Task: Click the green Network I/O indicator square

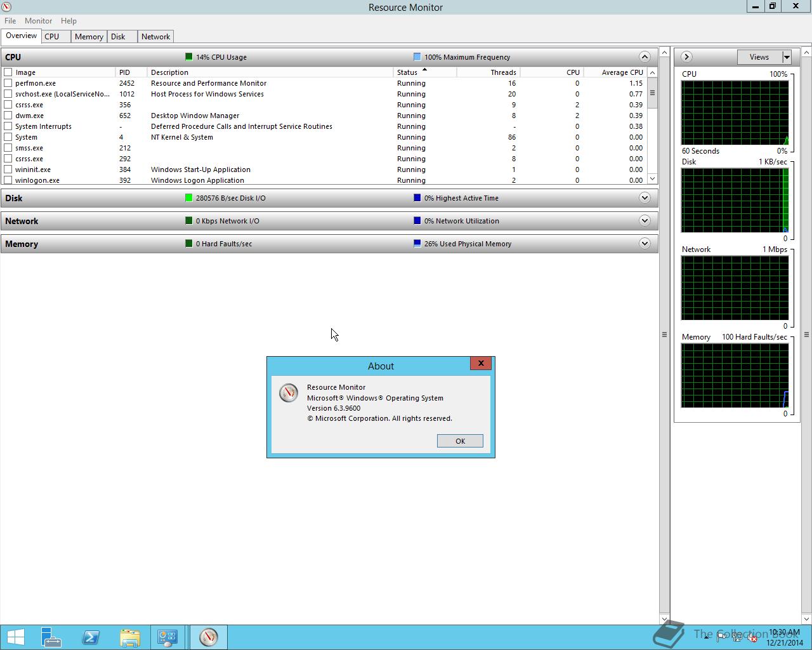Action: 188,221
